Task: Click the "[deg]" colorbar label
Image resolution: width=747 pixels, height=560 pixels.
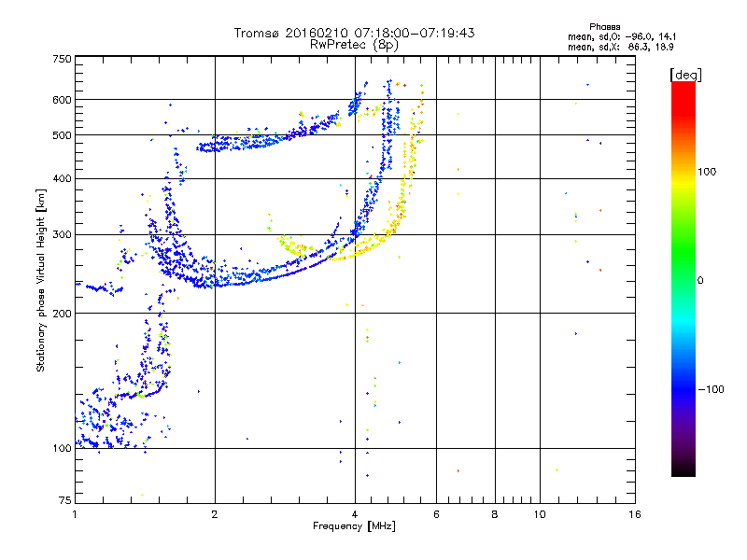Action: point(685,75)
